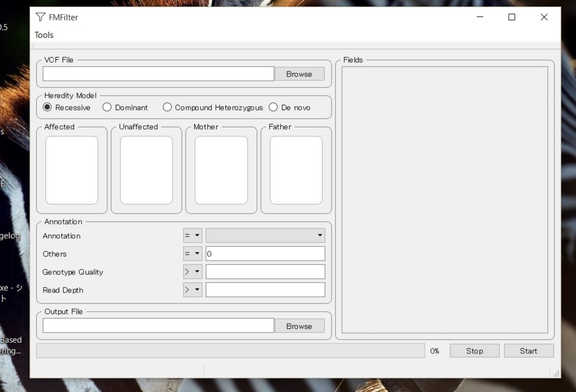This screenshot has height=392, width=576.
Task: Select the Recessive heredity model
Action: 66,107
